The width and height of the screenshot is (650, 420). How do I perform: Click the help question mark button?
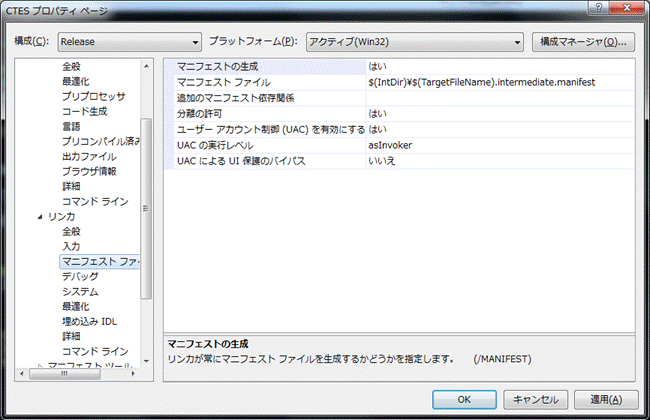[x=599, y=7]
